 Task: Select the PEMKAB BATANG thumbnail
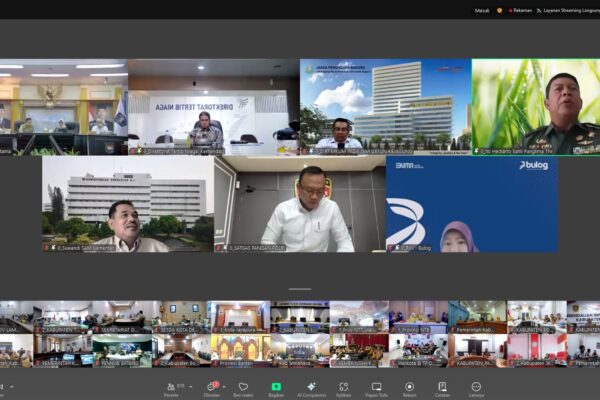(x=122, y=351)
